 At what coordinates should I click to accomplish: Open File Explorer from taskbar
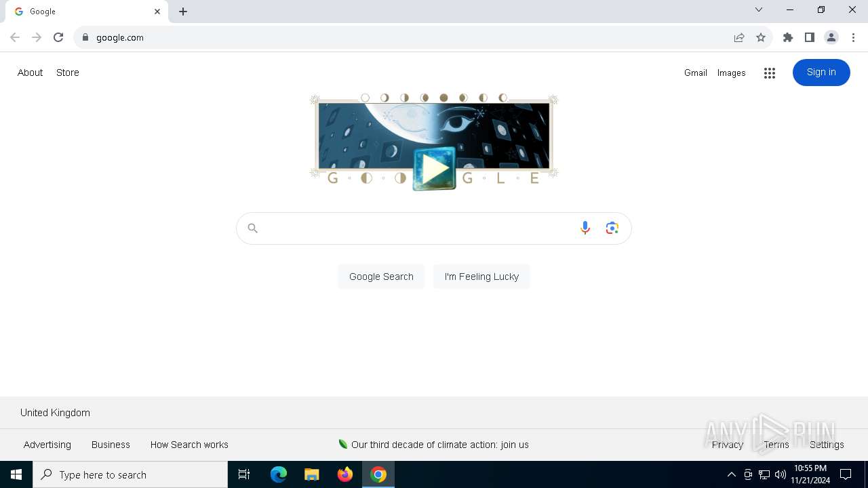[311, 474]
